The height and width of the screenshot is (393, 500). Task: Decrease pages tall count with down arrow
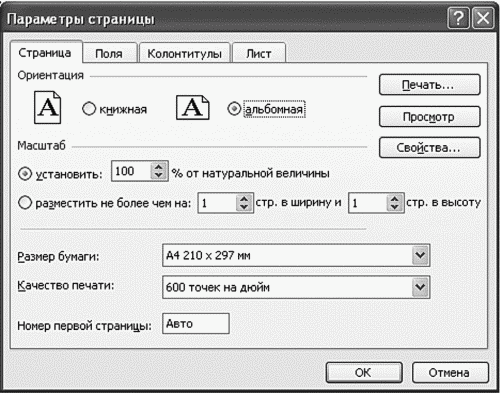395,207
